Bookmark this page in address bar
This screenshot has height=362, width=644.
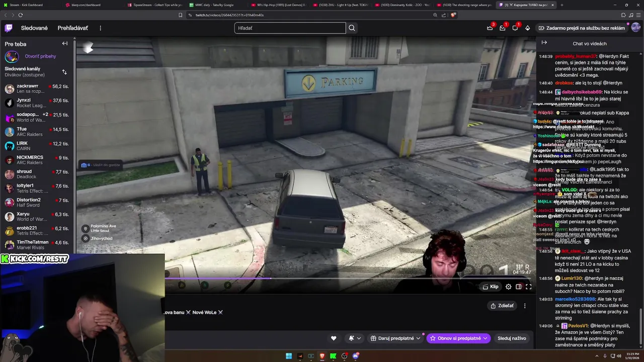pyautogui.click(x=181, y=15)
